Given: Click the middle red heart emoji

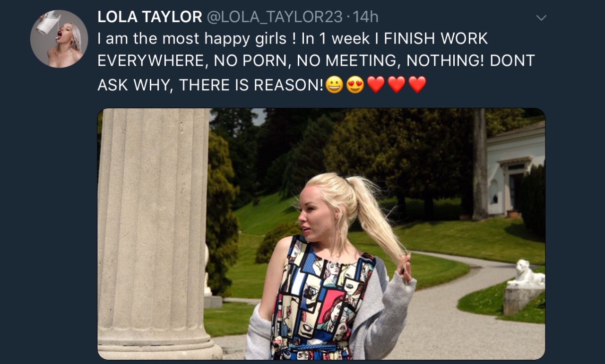Looking at the screenshot, I should coord(397,85).
